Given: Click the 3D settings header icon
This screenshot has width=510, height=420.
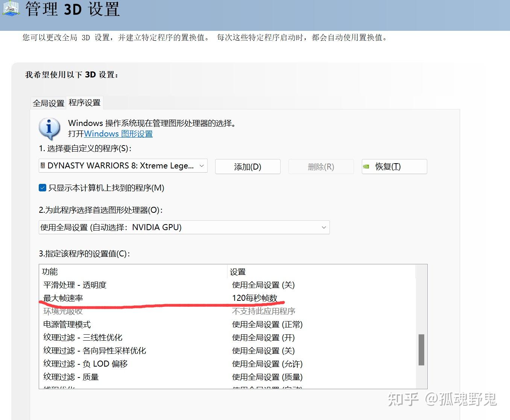Looking at the screenshot, I should tap(11, 8).
